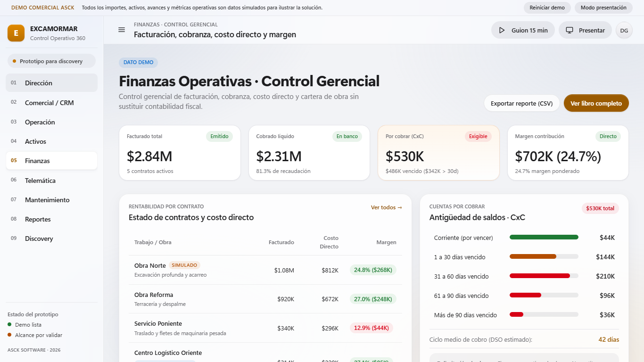Click 31 a 60 días vencido bar

(544, 276)
